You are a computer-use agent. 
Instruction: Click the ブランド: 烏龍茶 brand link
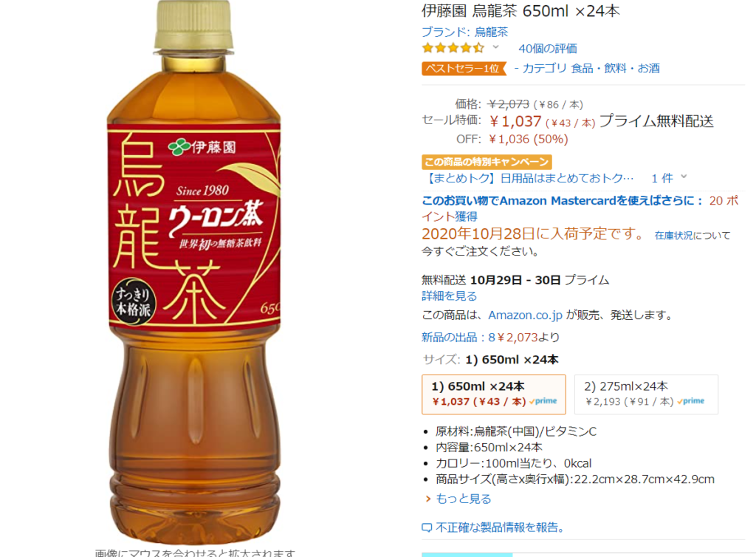click(465, 32)
